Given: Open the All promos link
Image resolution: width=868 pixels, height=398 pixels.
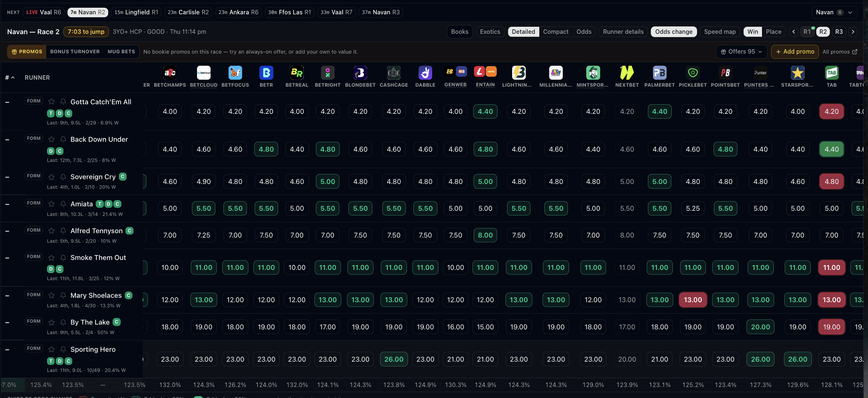Looking at the screenshot, I should [840, 52].
